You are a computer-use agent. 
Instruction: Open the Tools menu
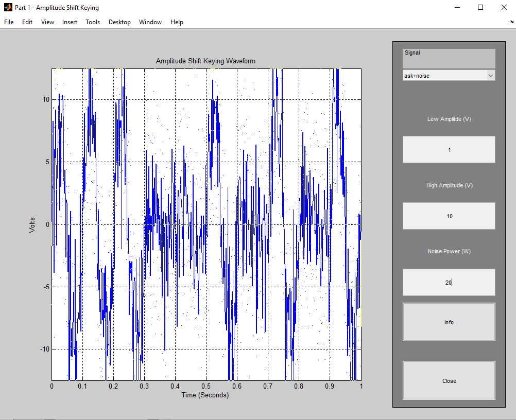[x=93, y=22]
